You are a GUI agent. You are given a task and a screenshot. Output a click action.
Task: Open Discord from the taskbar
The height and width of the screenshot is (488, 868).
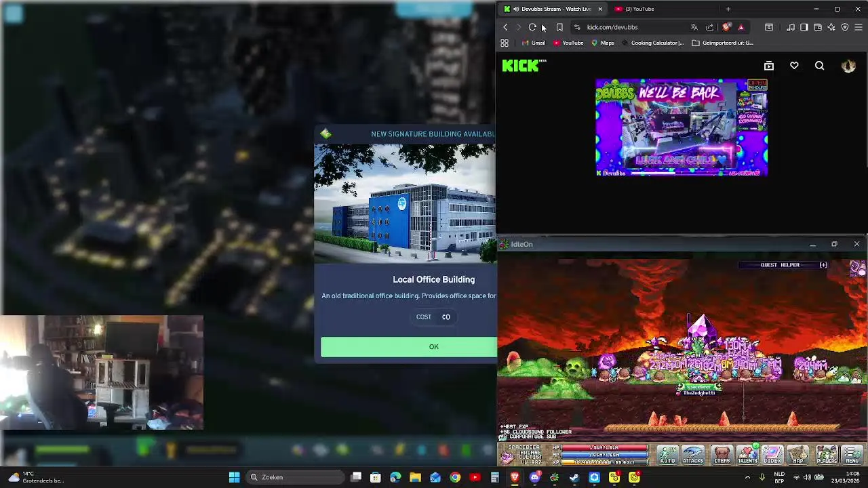(534, 477)
